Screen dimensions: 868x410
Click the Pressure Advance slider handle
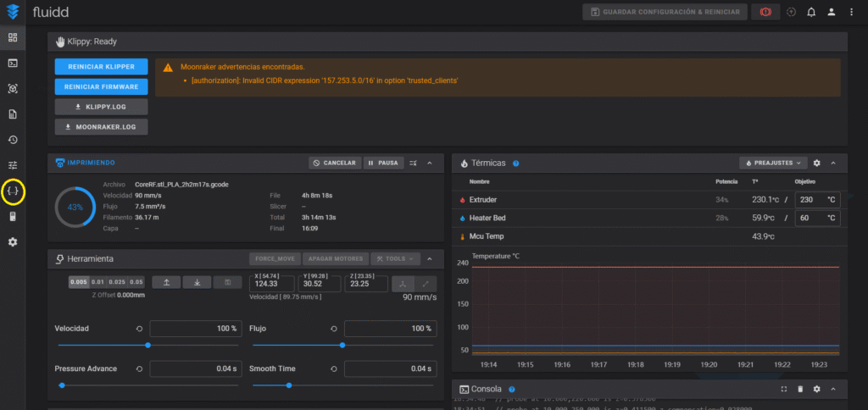(x=62, y=385)
